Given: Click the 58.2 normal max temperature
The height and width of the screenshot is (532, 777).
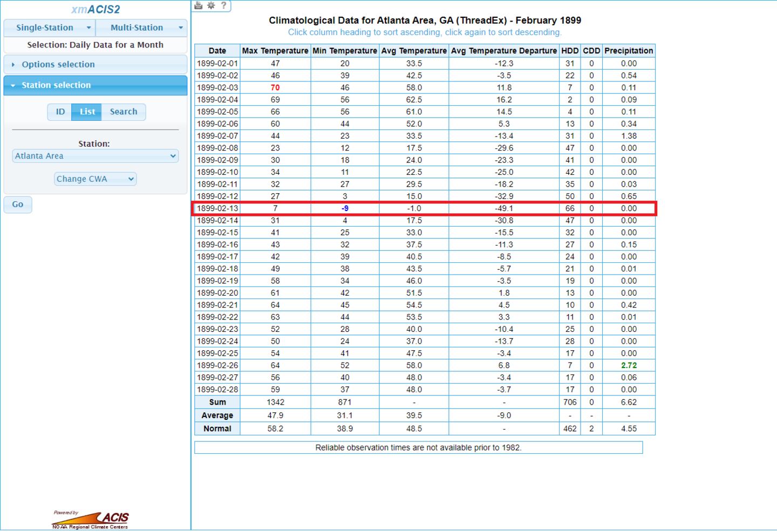Looking at the screenshot, I should pos(275,429).
